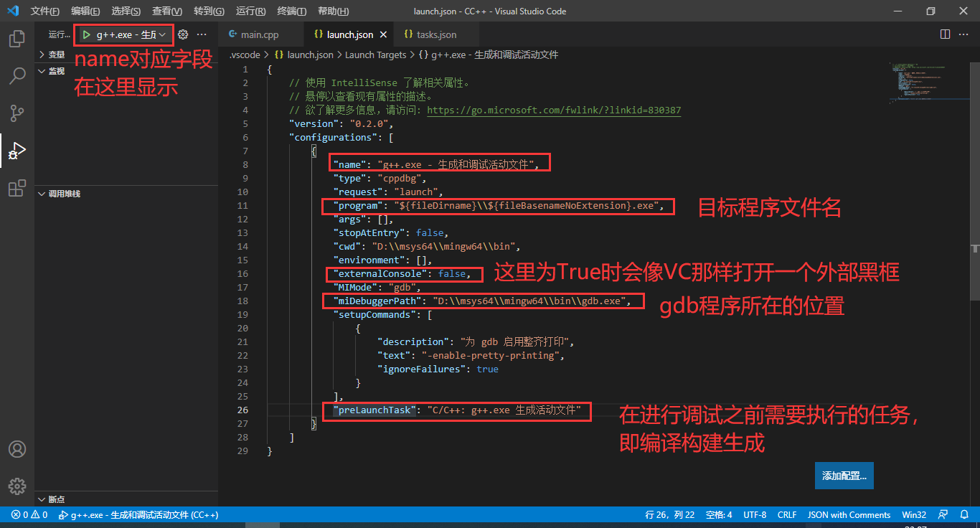
Task: Click "ignoreFailures" true value
Action: 487,369
